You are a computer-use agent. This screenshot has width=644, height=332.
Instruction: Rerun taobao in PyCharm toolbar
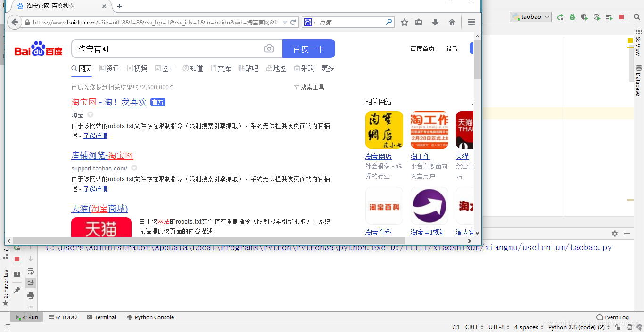560,17
